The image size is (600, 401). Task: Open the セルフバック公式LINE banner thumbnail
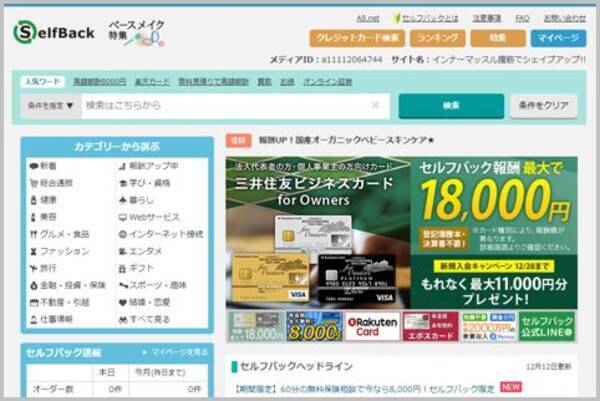pyautogui.click(x=547, y=326)
